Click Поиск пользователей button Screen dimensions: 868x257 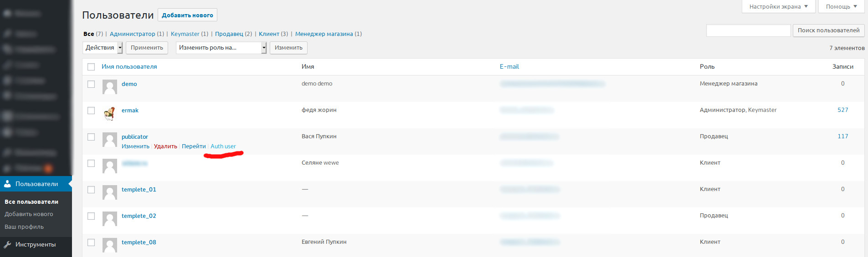click(828, 30)
